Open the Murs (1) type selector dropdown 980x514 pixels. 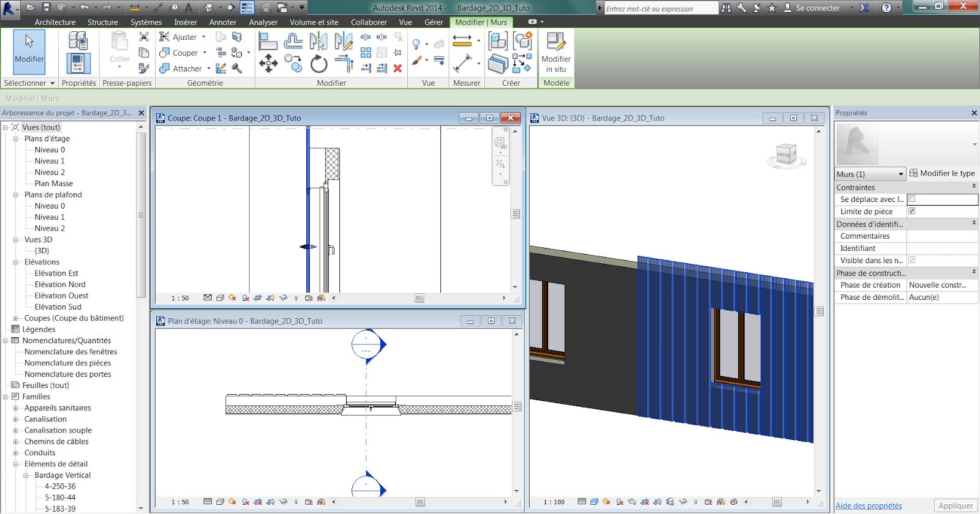click(870, 174)
